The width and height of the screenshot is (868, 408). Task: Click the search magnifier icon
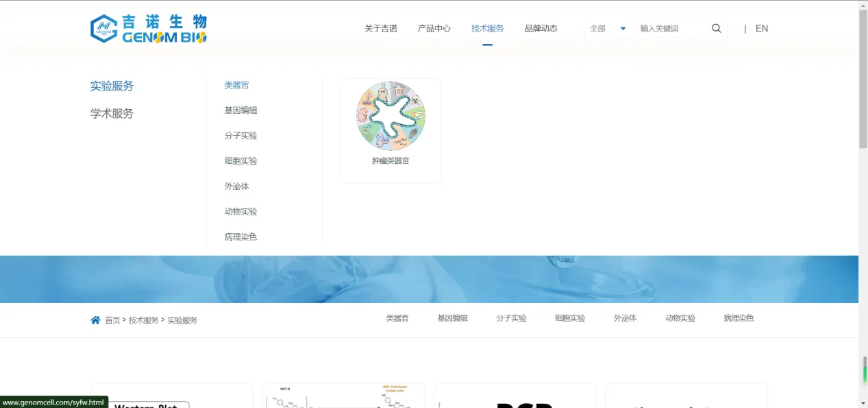(717, 29)
